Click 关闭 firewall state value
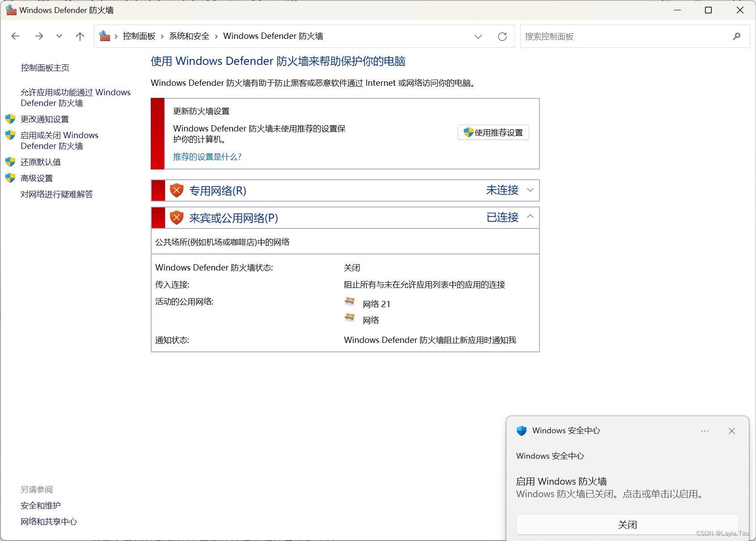 click(x=352, y=268)
